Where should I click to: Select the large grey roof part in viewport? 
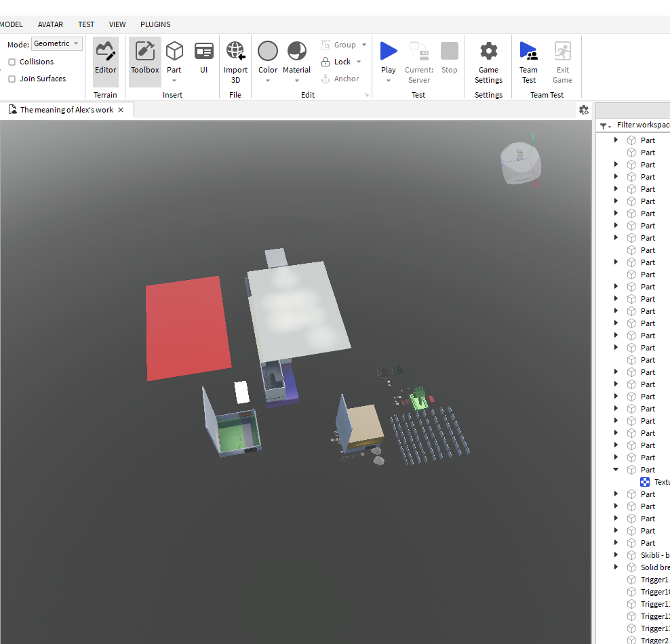[x=299, y=312]
